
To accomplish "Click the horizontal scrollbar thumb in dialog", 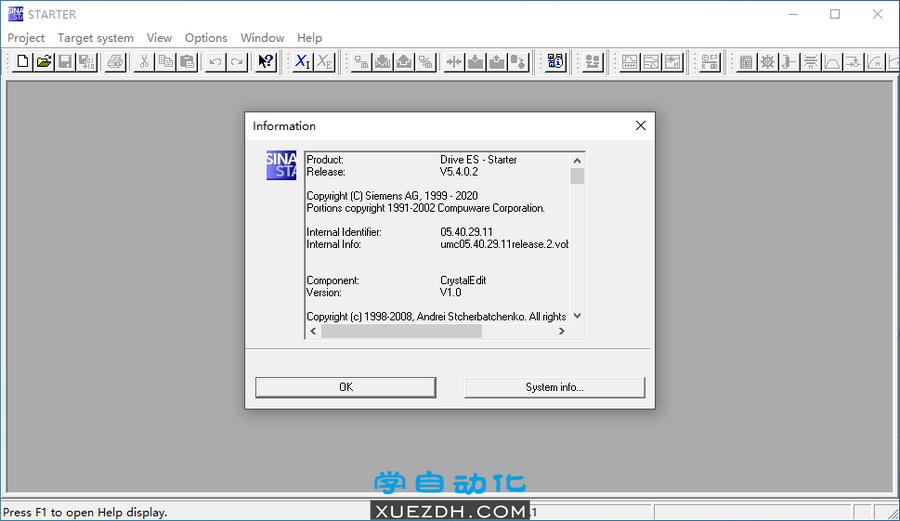I will (x=401, y=331).
